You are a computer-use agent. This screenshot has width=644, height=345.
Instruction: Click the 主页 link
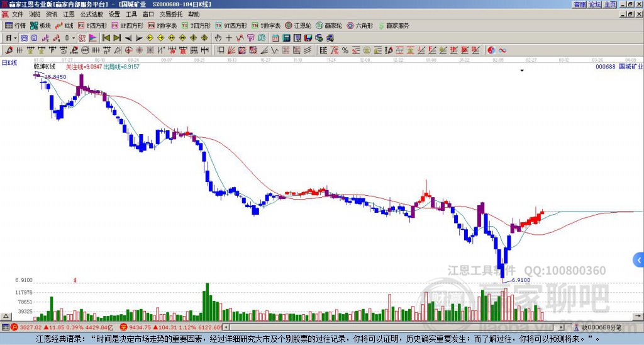pyautogui.click(x=610, y=4)
